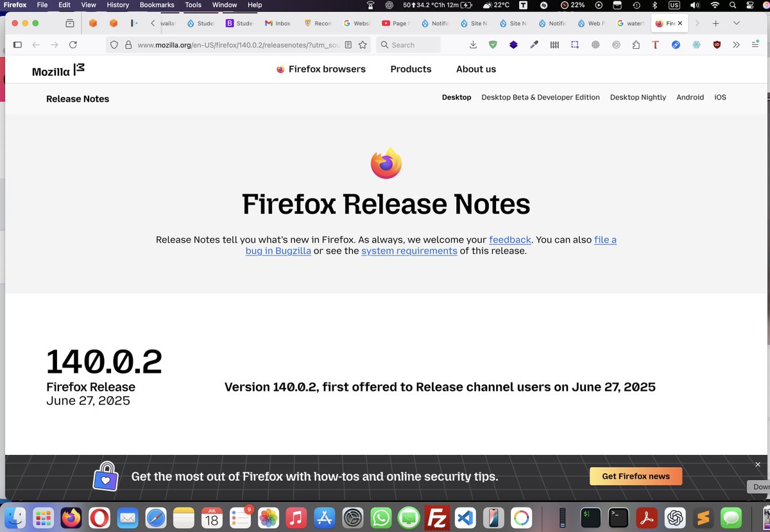Viewport: 770px width, 532px height.
Task: Show more toolbar tools via double chevron
Action: point(736,45)
